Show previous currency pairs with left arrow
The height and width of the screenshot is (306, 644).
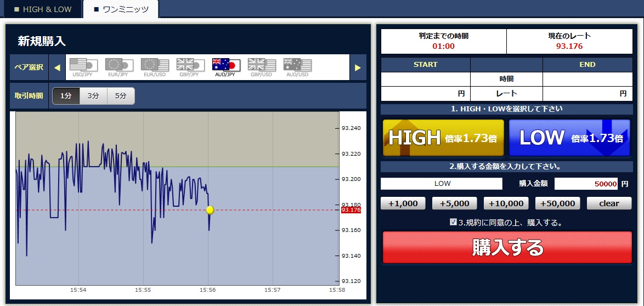click(x=57, y=67)
